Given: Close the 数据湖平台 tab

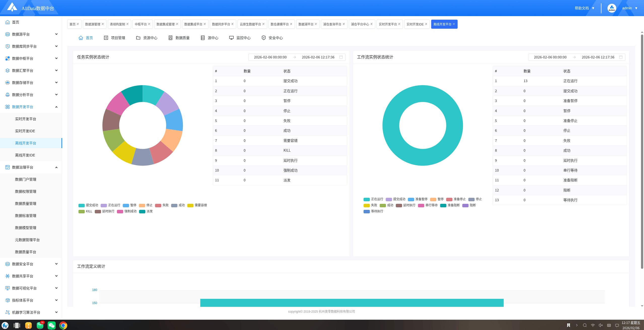Looking at the screenshot, I should (x=316, y=24).
